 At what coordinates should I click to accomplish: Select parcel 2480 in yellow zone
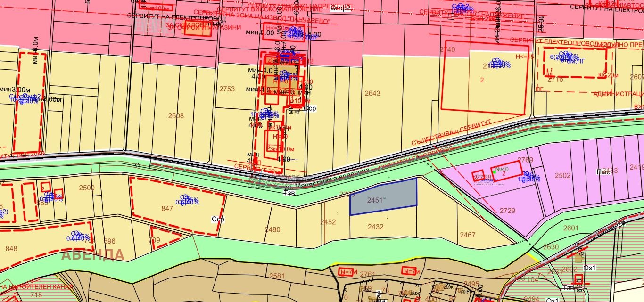[272, 229]
